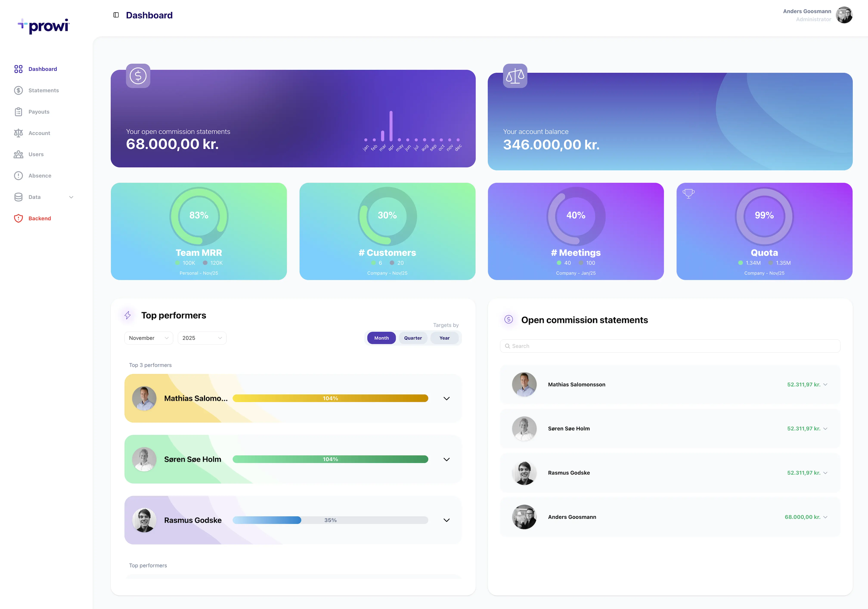Image resolution: width=868 pixels, height=609 pixels.
Task: Switch targets to Year
Action: [x=444, y=338]
